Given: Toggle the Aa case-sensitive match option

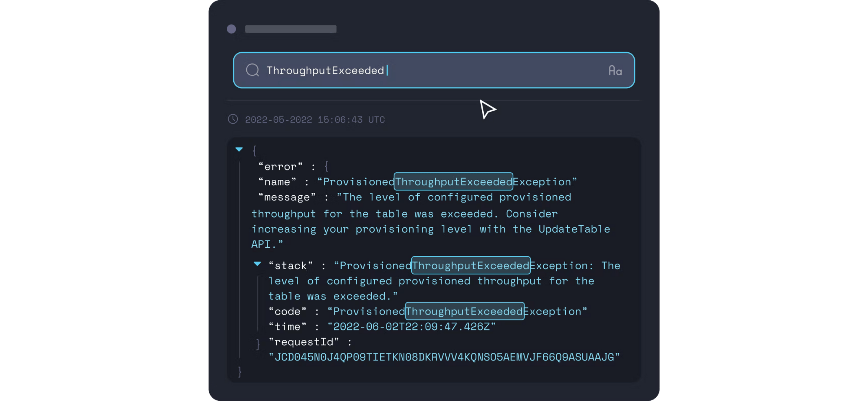Looking at the screenshot, I should [x=615, y=71].
